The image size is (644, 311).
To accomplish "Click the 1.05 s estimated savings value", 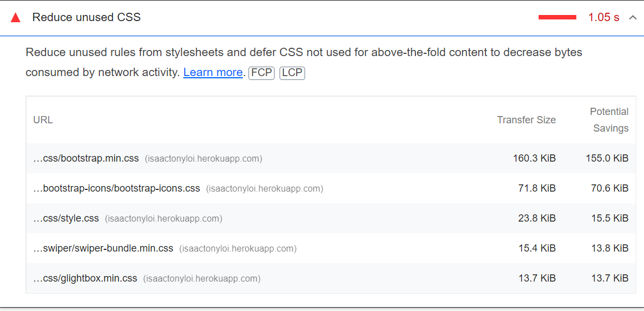I will point(604,18).
